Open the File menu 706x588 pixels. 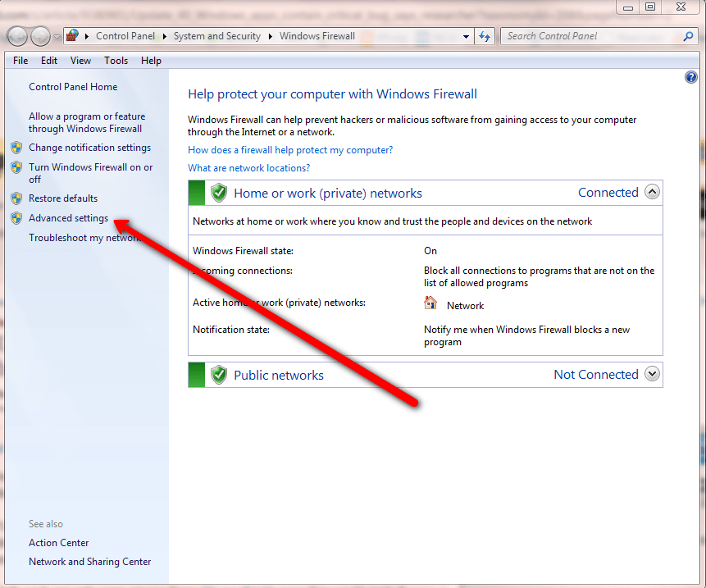pos(20,61)
